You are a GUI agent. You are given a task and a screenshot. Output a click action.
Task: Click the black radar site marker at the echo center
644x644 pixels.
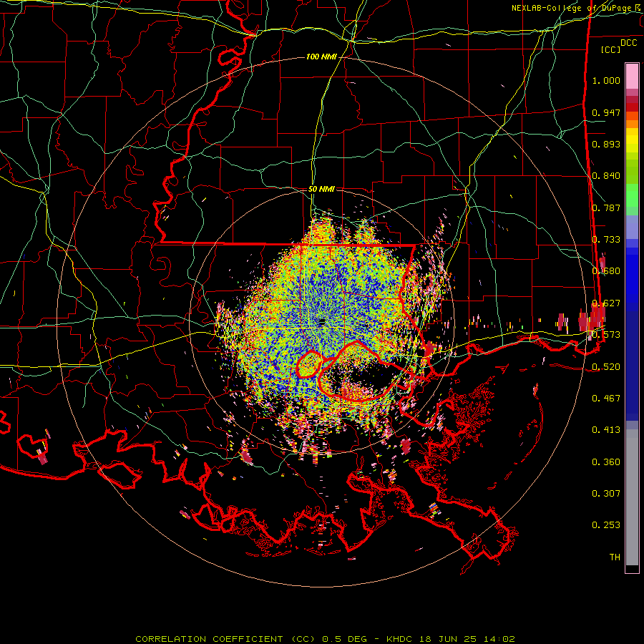pos(322,321)
